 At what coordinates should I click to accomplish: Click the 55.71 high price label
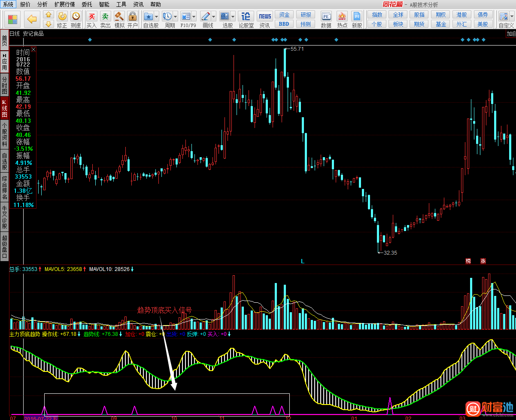297,49
